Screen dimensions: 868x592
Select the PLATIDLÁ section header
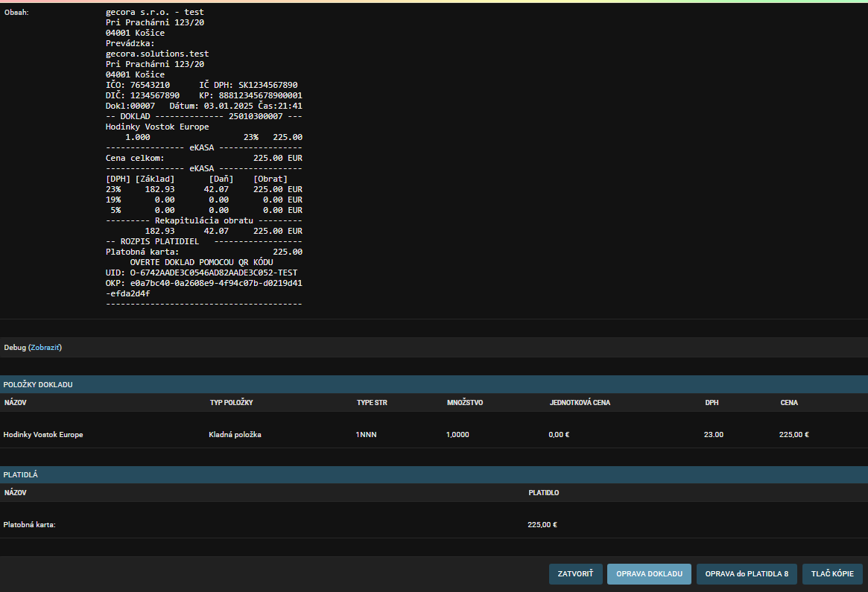click(434, 474)
